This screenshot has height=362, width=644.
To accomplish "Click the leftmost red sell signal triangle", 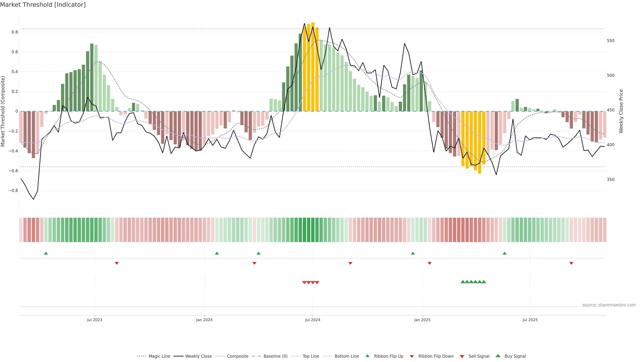I will 304,283.
